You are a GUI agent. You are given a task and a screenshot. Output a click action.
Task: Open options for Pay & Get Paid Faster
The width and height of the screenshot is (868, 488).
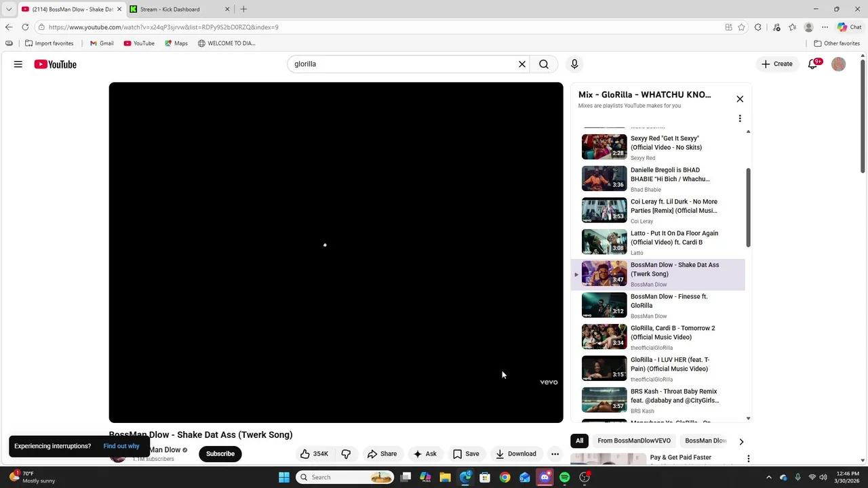(x=748, y=459)
